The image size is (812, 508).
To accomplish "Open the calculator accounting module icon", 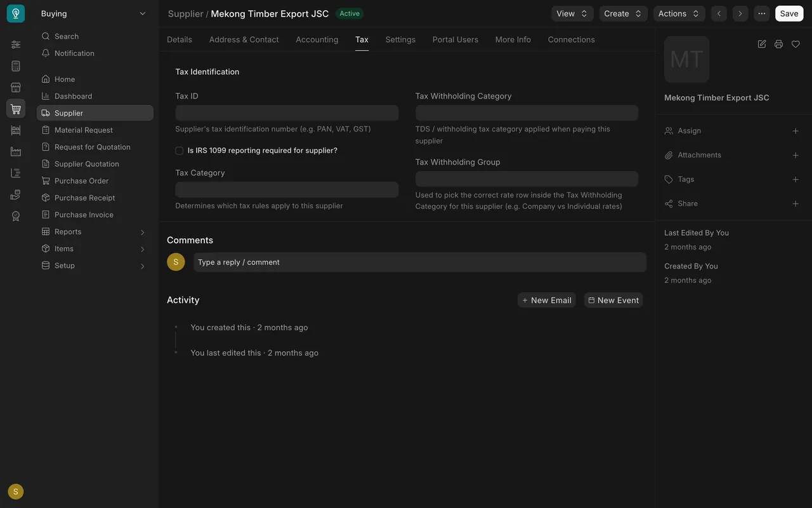I will click(x=16, y=66).
